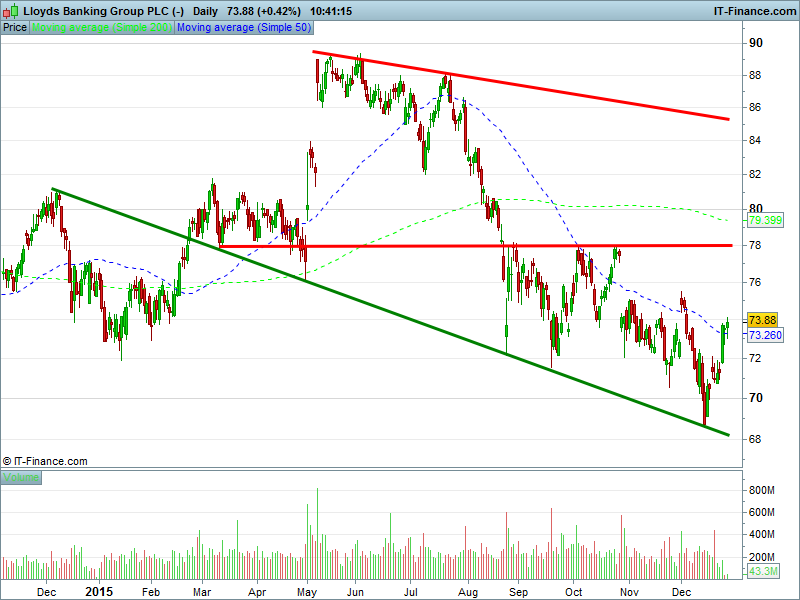Click the Volume panel label
The height and width of the screenshot is (600, 800).
click(x=21, y=478)
